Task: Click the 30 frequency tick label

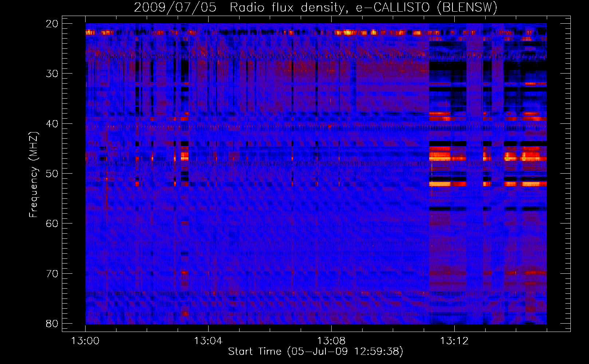Action: pos(52,74)
